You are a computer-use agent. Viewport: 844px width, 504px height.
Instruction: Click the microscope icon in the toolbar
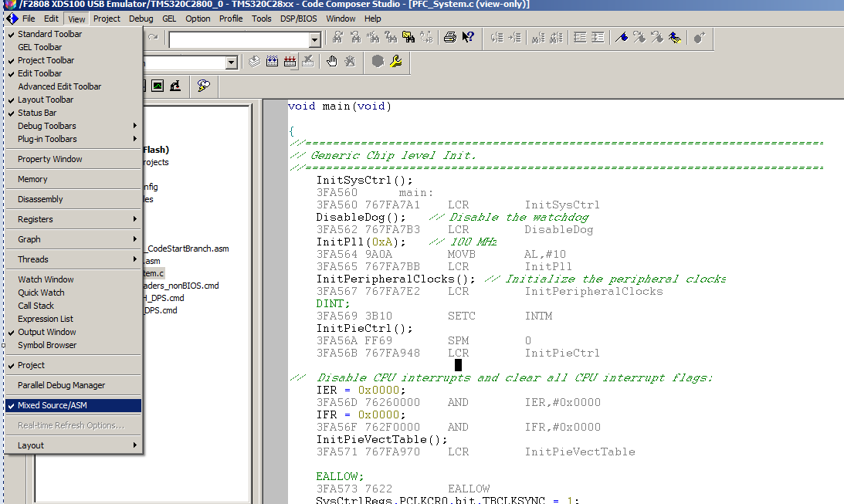coord(175,86)
